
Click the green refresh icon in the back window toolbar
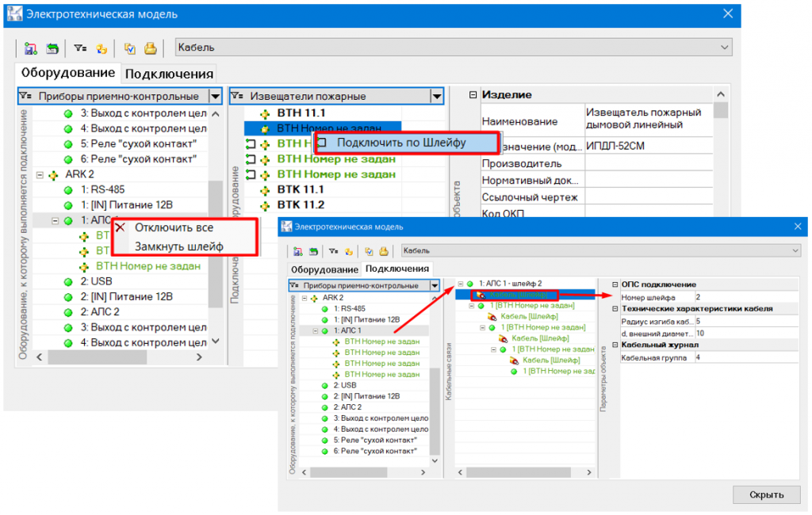pyautogui.click(x=52, y=48)
